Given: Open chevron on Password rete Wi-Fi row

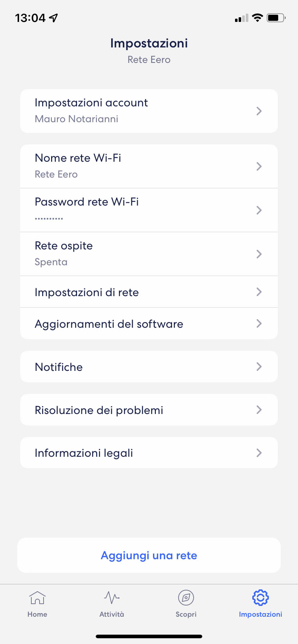Looking at the screenshot, I should click(259, 210).
